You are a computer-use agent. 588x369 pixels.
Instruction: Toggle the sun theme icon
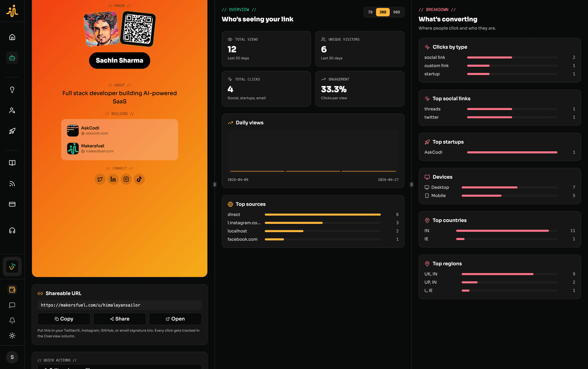click(x=12, y=336)
